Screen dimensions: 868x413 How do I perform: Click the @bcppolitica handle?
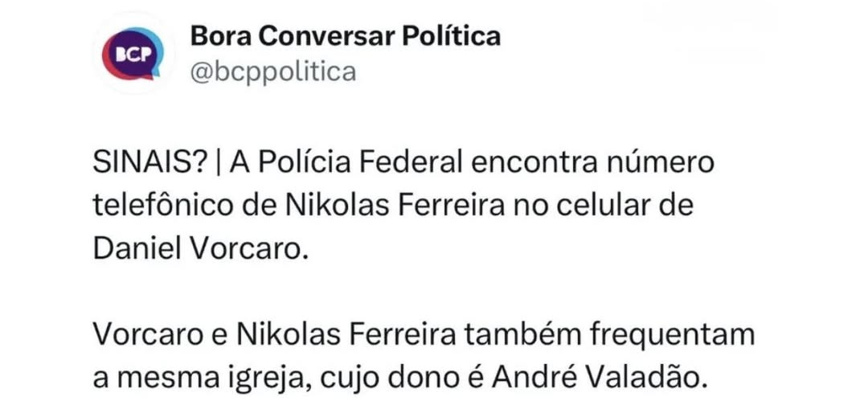(x=272, y=72)
